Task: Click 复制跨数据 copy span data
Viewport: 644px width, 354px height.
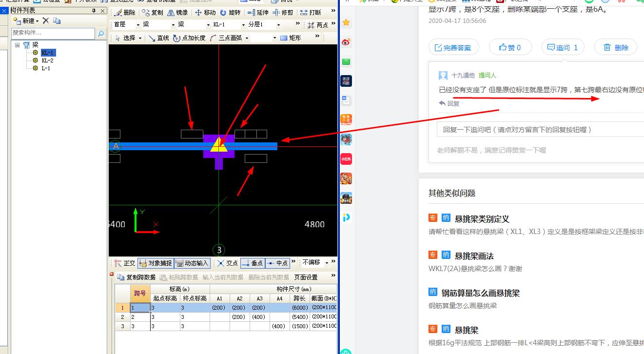Action: 136,277
